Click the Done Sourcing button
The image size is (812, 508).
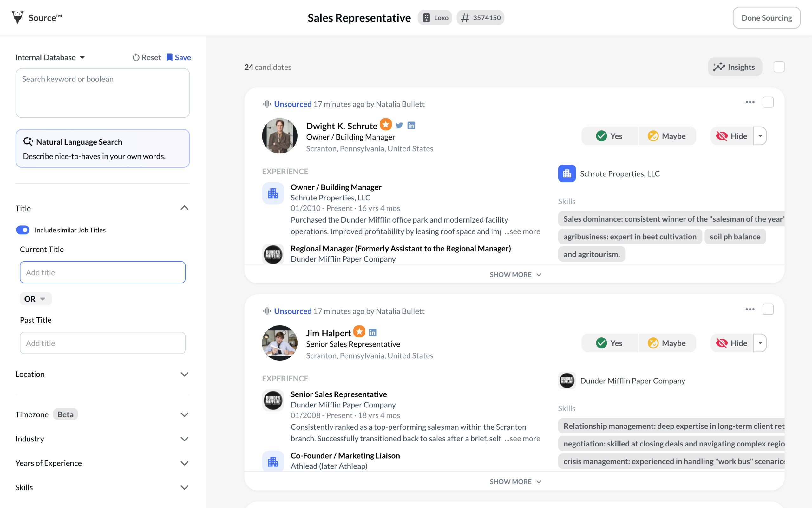coord(766,18)
